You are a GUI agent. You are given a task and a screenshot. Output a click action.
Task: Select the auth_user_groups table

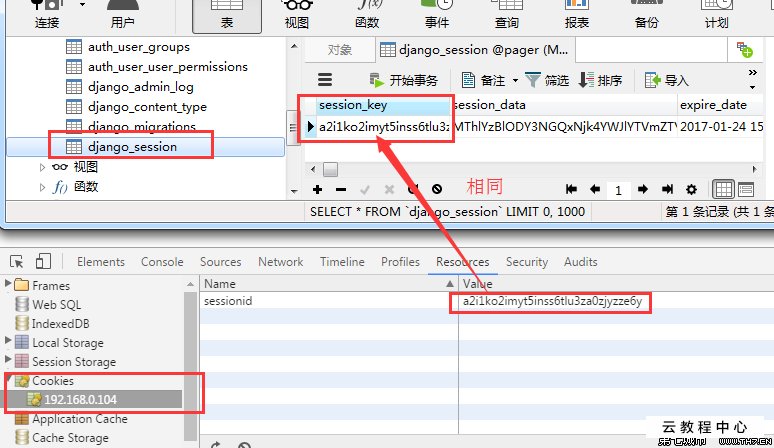[138, 46]
